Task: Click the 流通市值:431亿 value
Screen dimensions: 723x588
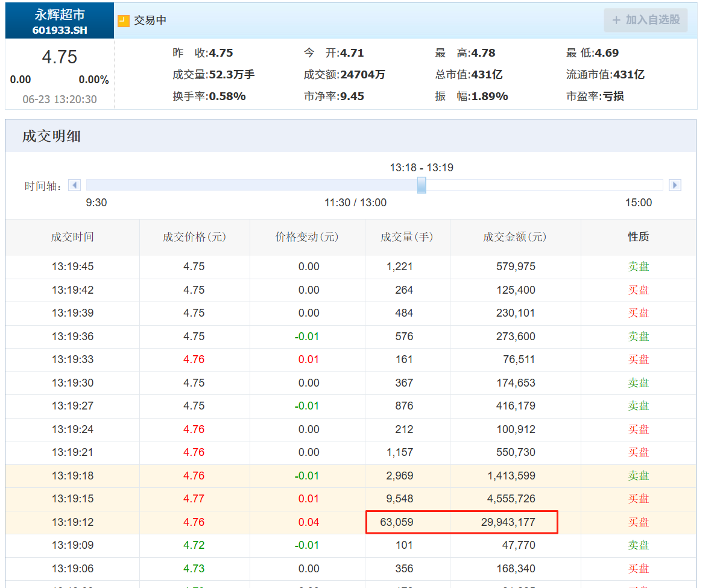Action: click(605, 75)
